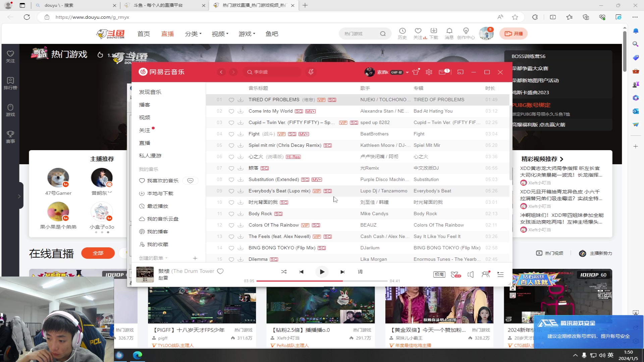644x362 pixels.
Task: Start playback with the play button
Action: click(322, 272)
